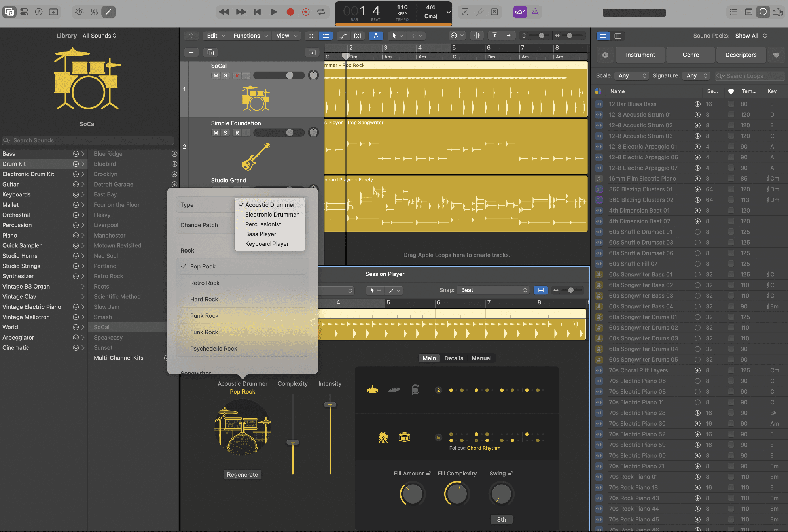This screenshot has width=788, height=532.
Task: Click the Search Sounds field in Library
Action: (x=87, y=140)
